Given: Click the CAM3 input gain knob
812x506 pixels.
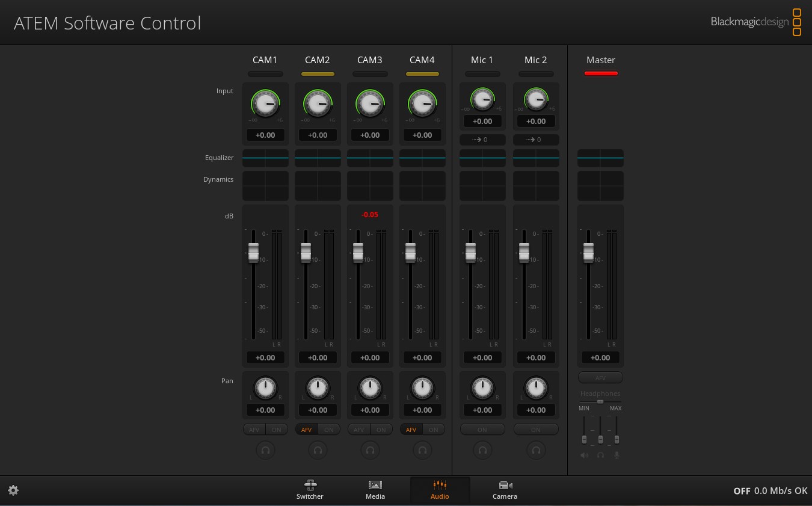Looking at the screenshot, I should (x=370, y=103).
